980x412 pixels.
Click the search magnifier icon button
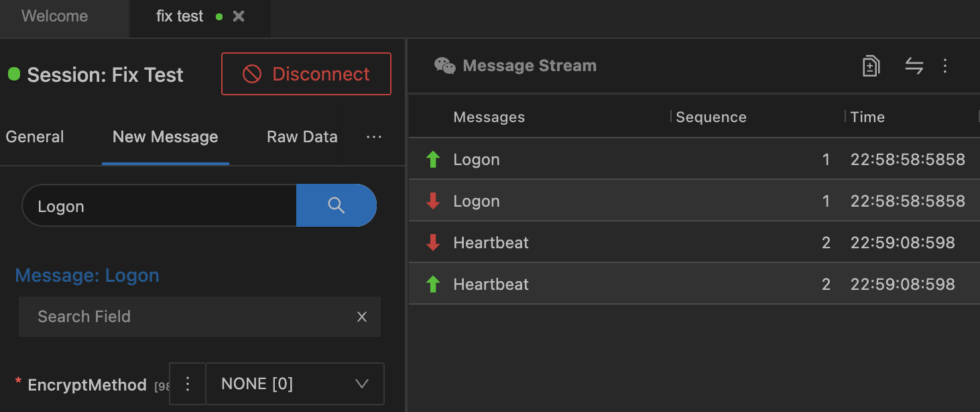(x=336, y=206)
